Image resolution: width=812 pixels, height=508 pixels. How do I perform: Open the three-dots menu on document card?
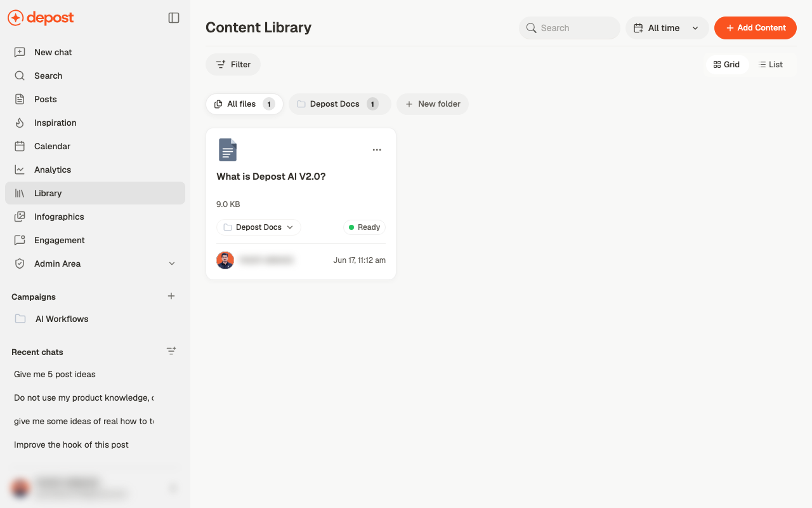point(377,150)
